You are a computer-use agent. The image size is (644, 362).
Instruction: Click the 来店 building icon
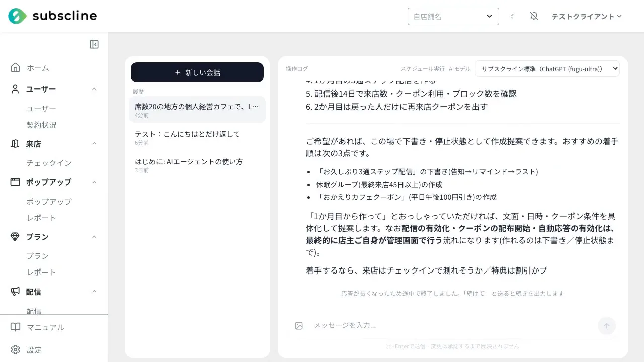coord(15,144)
